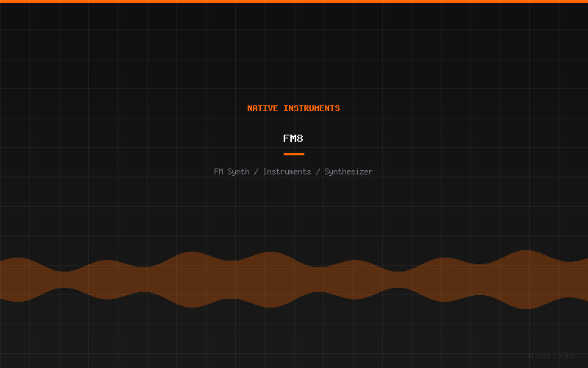
Task: Click the center of the orange waveform
Action: click(294, 280)
